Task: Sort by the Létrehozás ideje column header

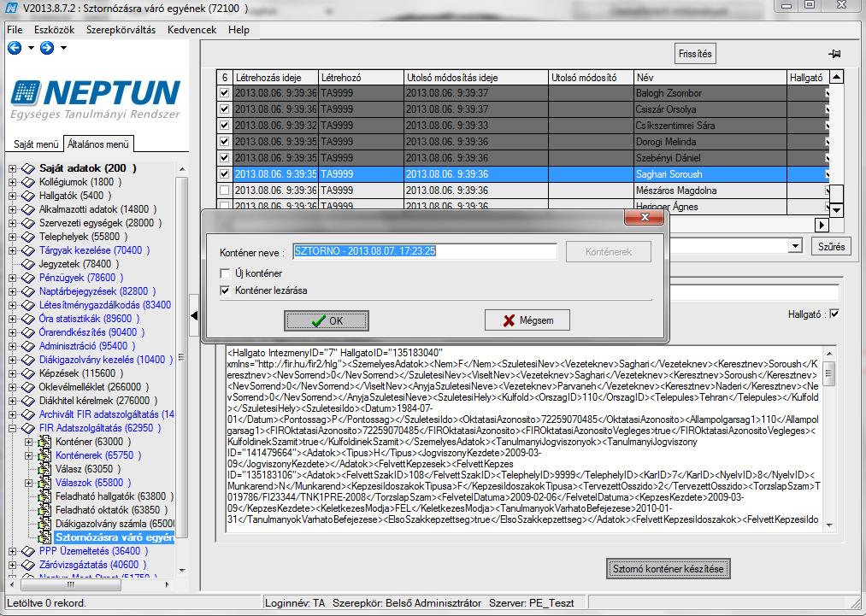Action: [275, 77]
